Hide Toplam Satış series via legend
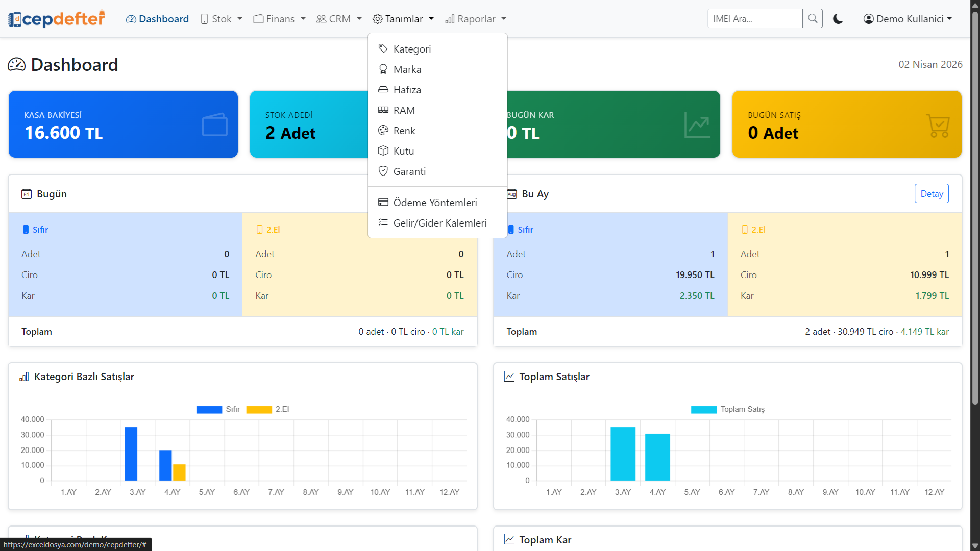Viewport: 980px width, 551px height. (x=704, y=409)
